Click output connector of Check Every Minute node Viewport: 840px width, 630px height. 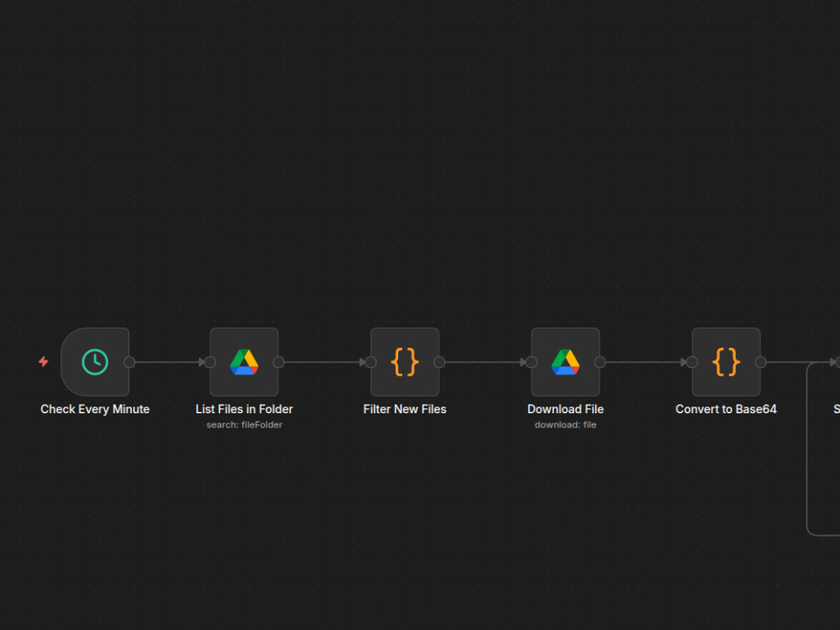click(x=129, y=362)
